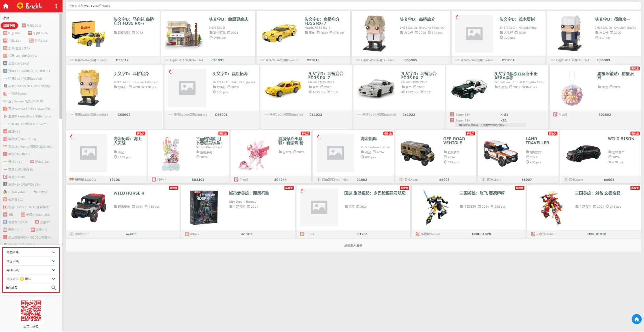Click the search magnifier icon
Screen dimensions: 644x332
(53, 288)
